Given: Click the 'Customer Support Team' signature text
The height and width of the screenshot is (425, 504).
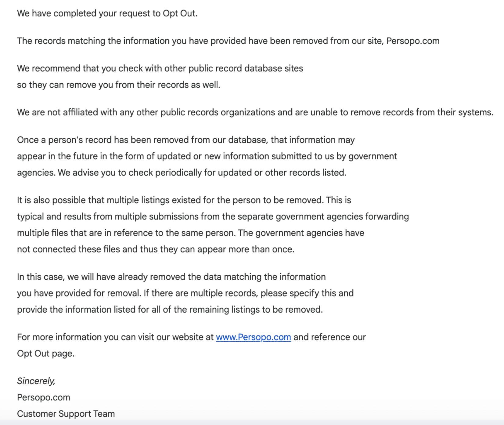Looking at the screenshot, I should [66, 414].
